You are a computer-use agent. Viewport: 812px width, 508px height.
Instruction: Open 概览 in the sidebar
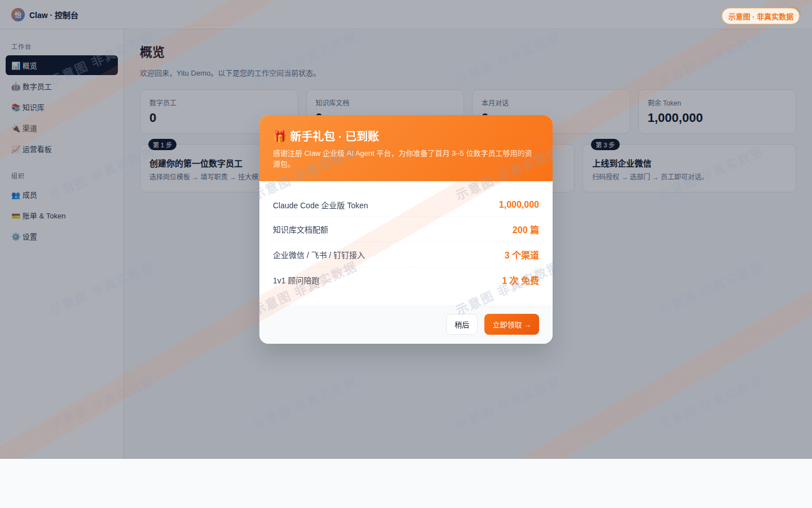click(x=61, y=65)
